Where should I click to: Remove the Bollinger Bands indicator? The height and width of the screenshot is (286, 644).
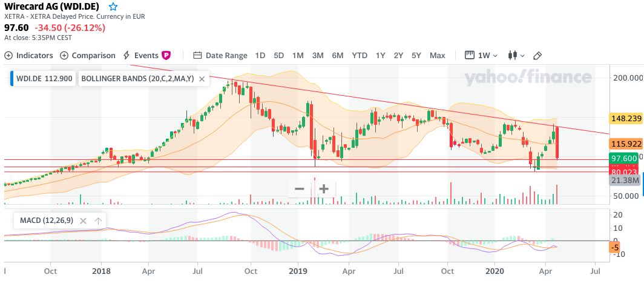pyautogui.click(x=202, y=78)
